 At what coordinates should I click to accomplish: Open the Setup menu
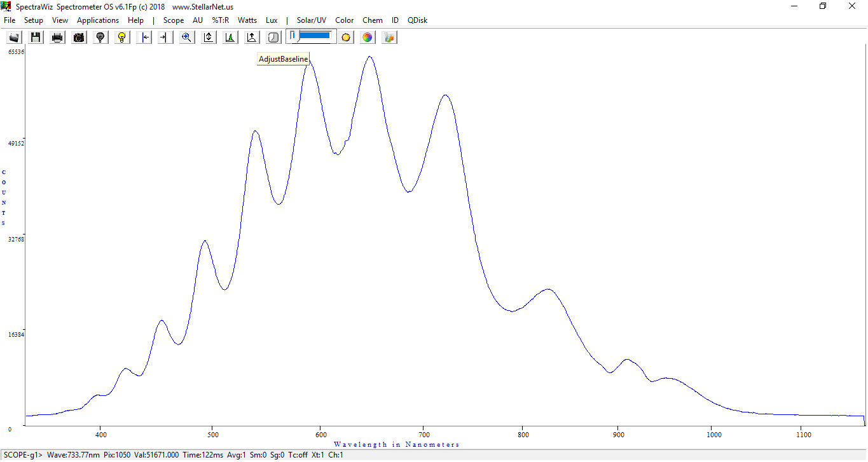pyautogui.click(x=34, y=20)
